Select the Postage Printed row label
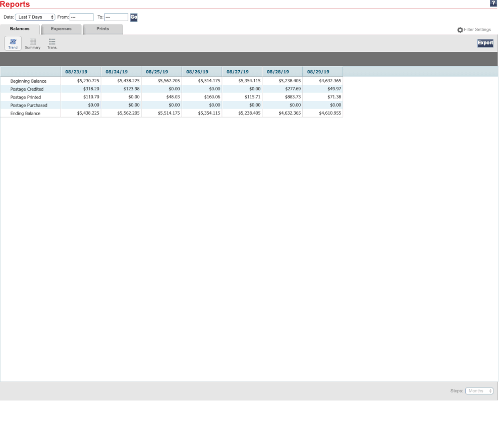504x425 pixels. 26,97
